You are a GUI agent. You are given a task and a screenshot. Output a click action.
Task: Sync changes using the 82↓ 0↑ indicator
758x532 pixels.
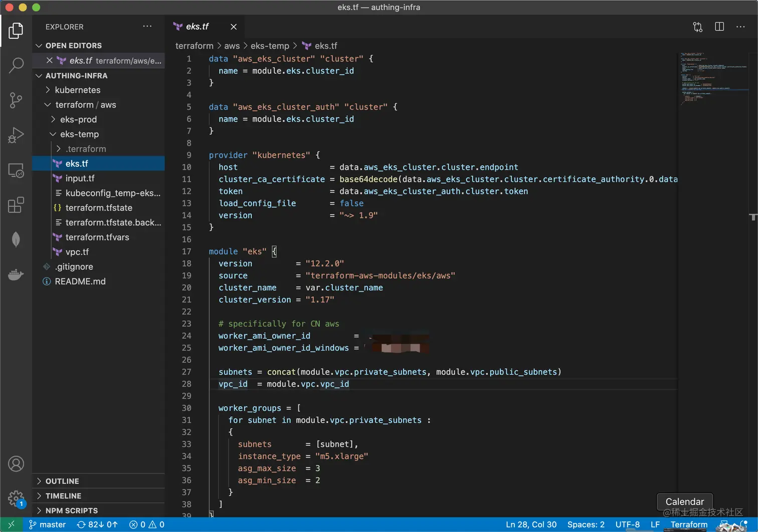click(x=97, y=524)
